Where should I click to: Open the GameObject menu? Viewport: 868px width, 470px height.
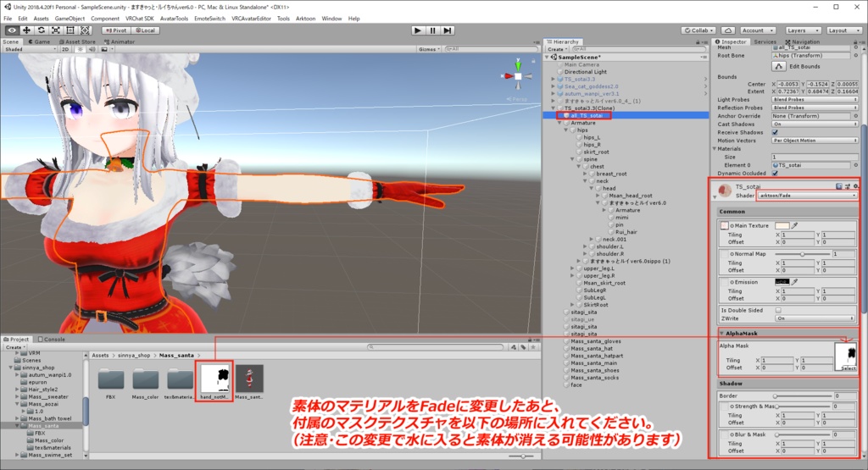click(70, 19)
